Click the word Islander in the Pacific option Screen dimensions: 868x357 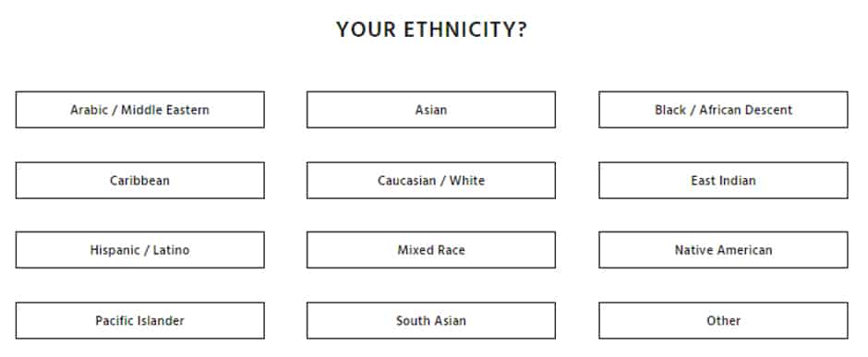pyautogui.click(x=161, y=320)
